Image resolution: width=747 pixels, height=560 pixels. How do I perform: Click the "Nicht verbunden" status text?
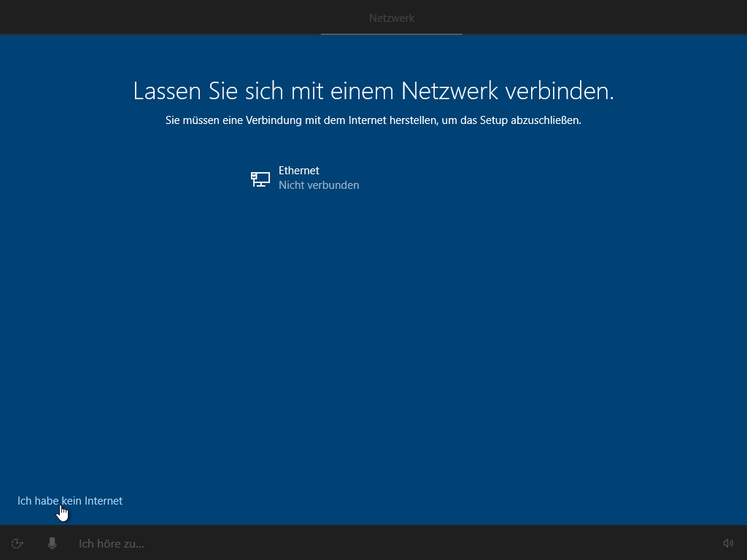[319, 185]
